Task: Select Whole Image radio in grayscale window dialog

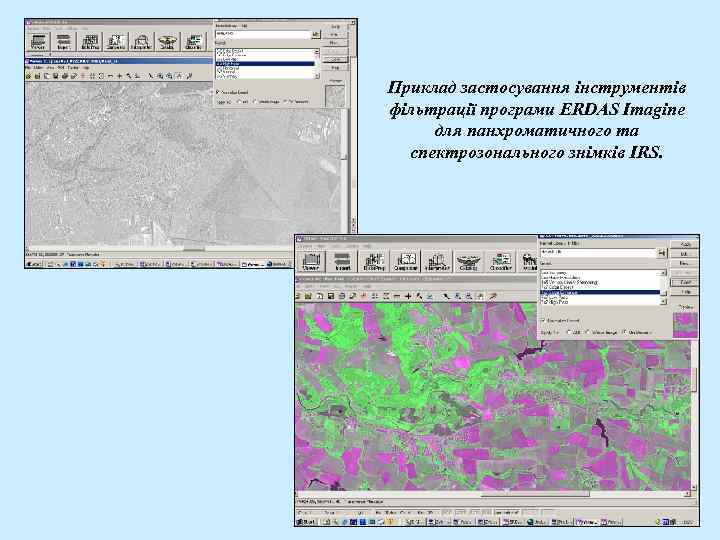Action: (254, 101)
